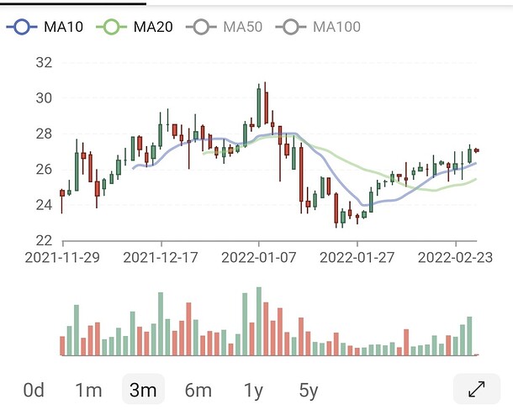Click the tall green candlestick peaking above 30
This screenshot has height=420, width=513.
coord(259,108)
